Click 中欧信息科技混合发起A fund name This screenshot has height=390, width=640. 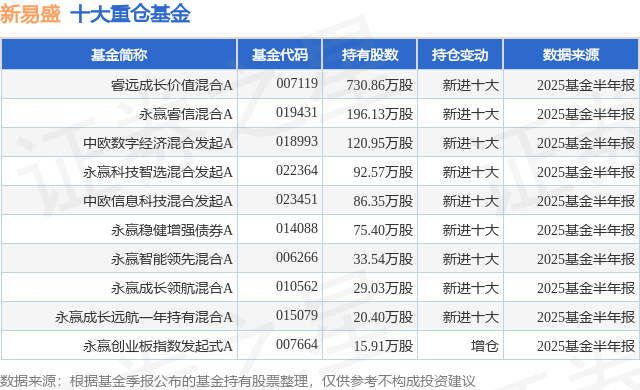[x=158, y=201]
